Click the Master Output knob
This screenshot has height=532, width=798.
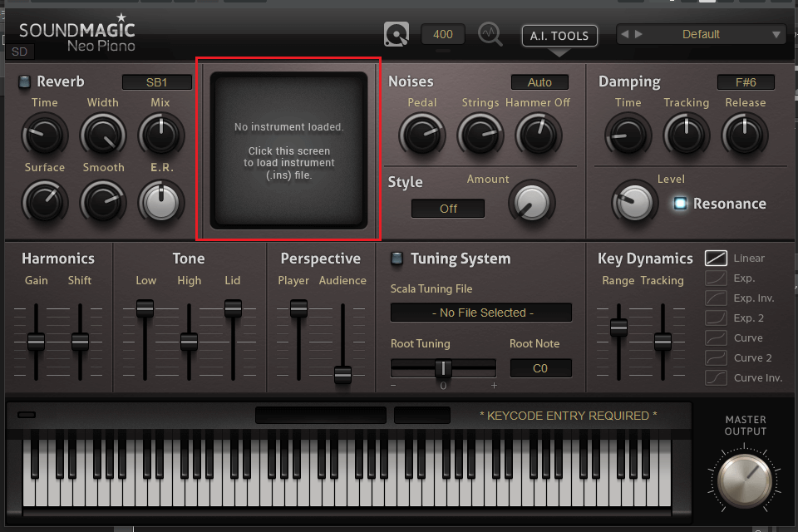coord(745,480)
